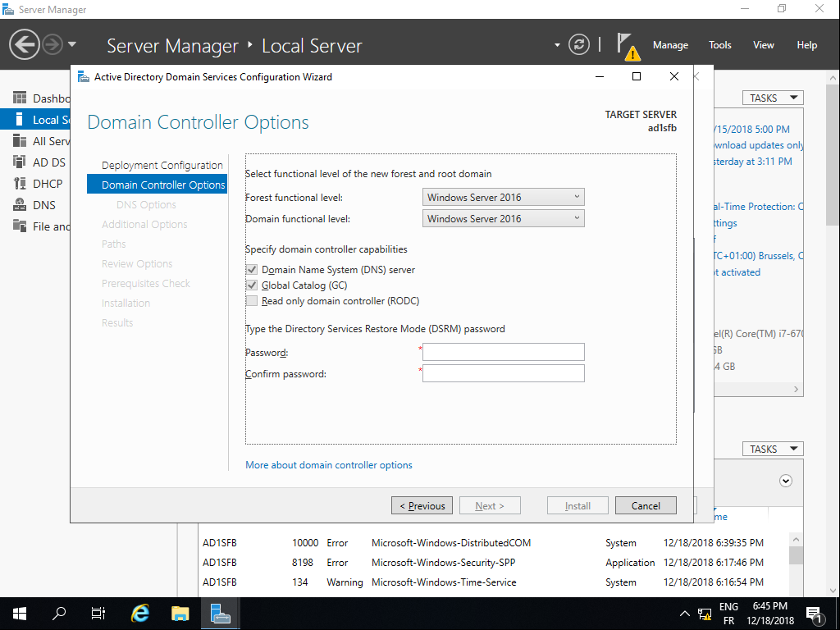Open the Tools menu
Viewport: 840px width, 630px height.
point(719,45)
